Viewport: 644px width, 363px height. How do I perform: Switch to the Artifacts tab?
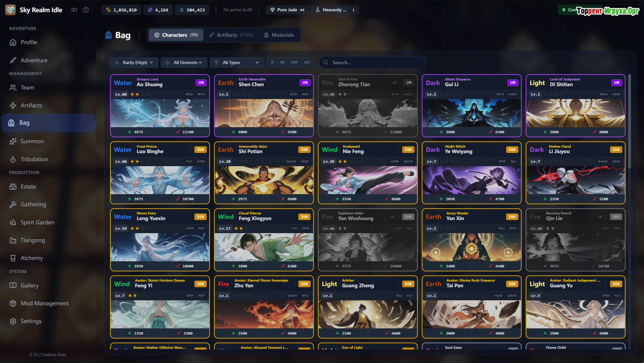point(231,35)
